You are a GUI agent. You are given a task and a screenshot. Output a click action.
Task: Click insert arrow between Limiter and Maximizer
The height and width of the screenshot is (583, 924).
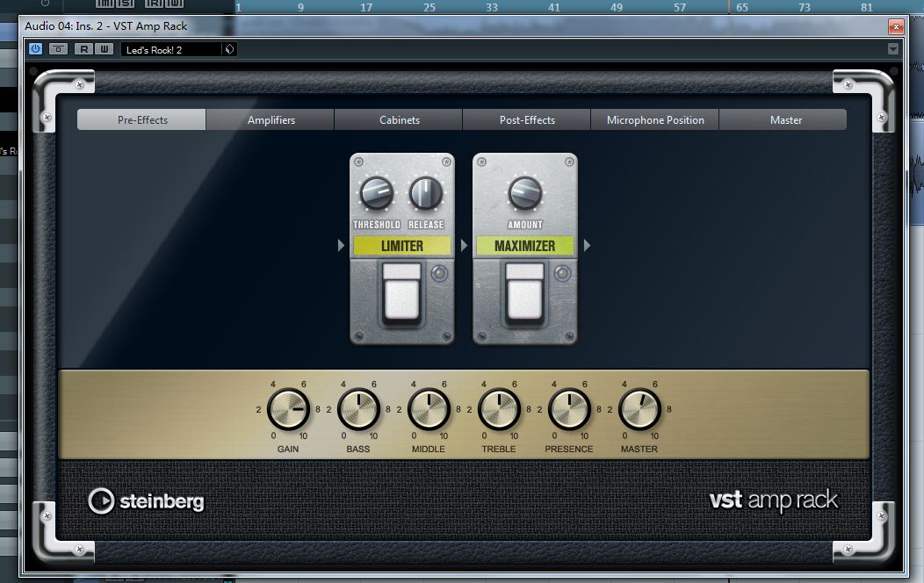pos(464,246)
